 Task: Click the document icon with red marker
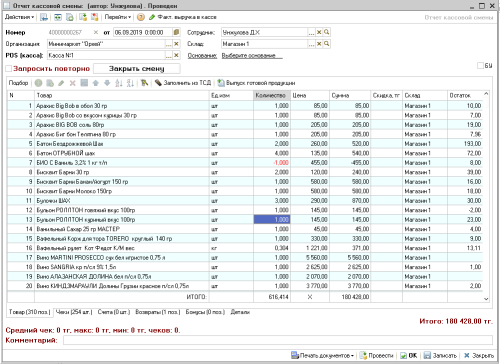pos(95,17)
